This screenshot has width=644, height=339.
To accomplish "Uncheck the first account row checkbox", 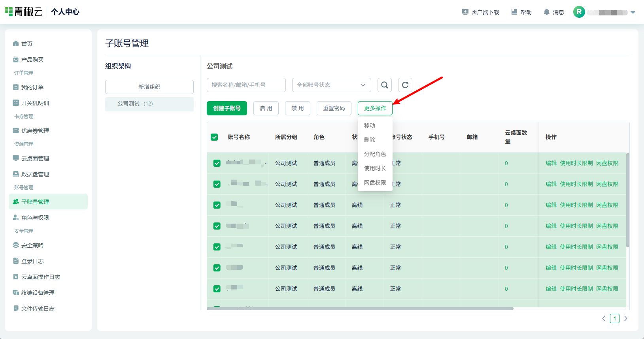I will coord(217,163).
